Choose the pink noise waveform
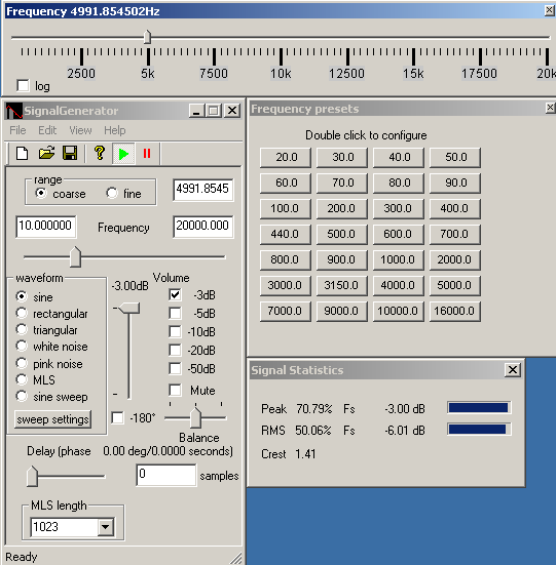 [x=21, y=363]
